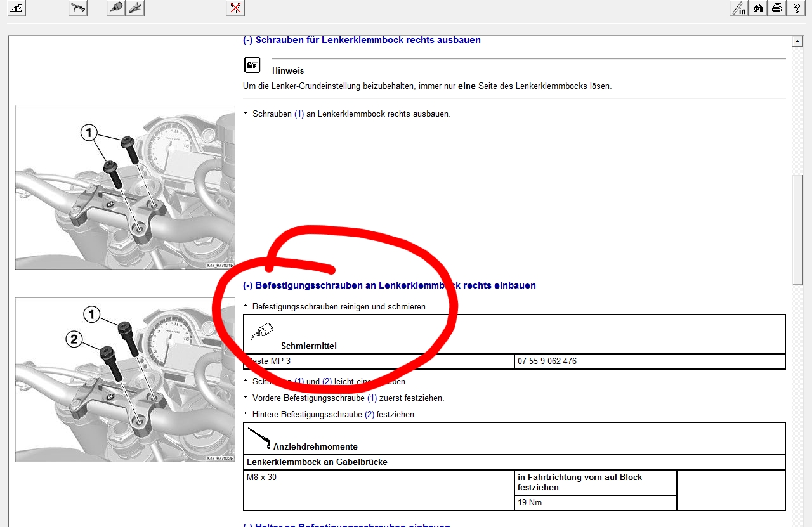
Task: Click the lubricant bottle toolbar icon
Action: point(115,8)
